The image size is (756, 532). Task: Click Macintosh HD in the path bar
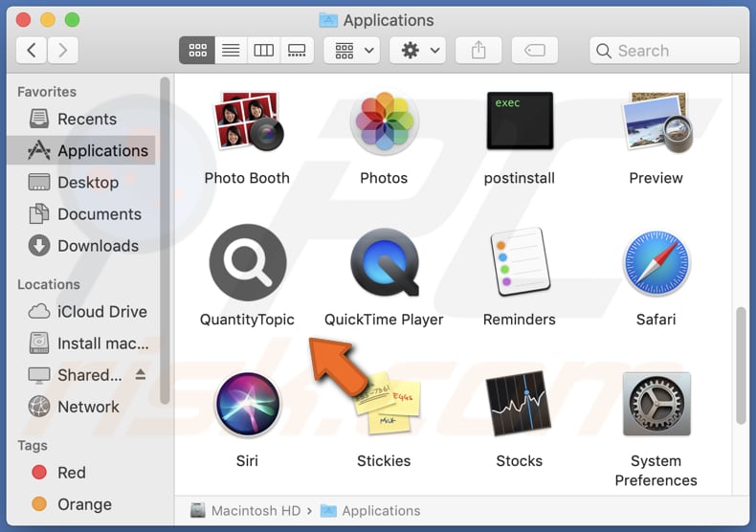245,510
